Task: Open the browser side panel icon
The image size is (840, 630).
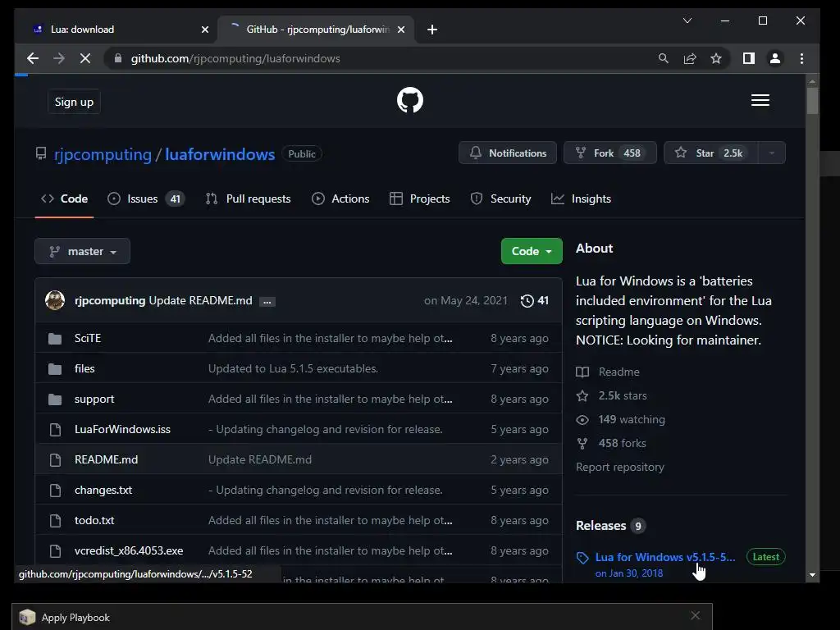Action: pos(749,58)
